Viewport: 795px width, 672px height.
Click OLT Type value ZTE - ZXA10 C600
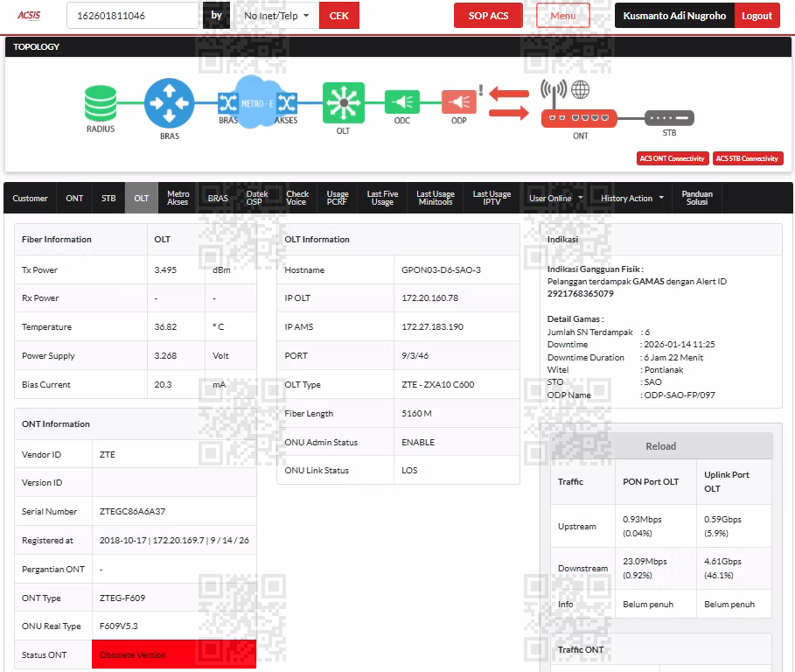pos(438,385)
